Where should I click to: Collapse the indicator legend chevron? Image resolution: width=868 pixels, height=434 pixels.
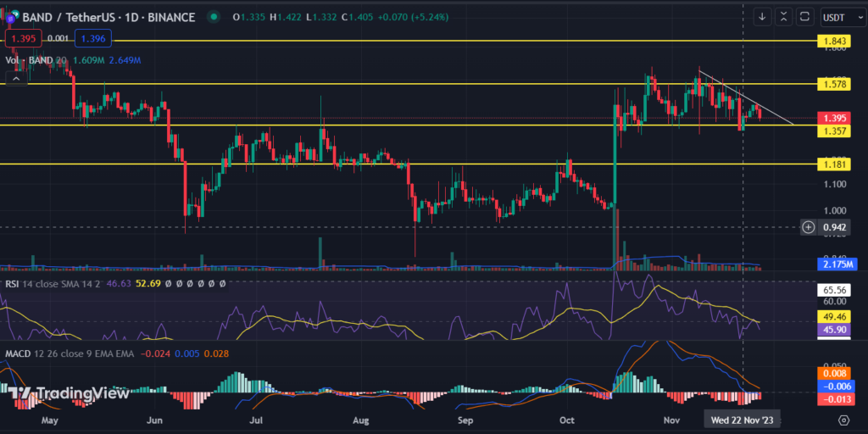[16, 79]
